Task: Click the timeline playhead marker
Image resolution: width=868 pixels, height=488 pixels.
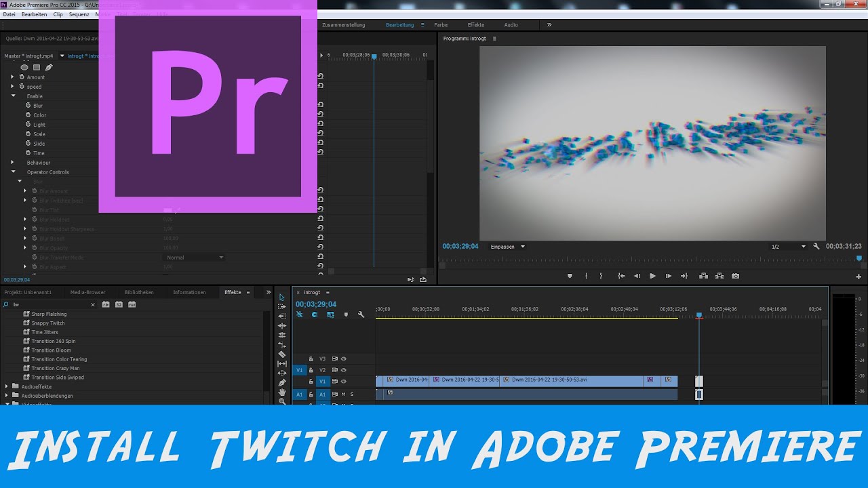Action: pyautogui.click(x=699, y=315)
